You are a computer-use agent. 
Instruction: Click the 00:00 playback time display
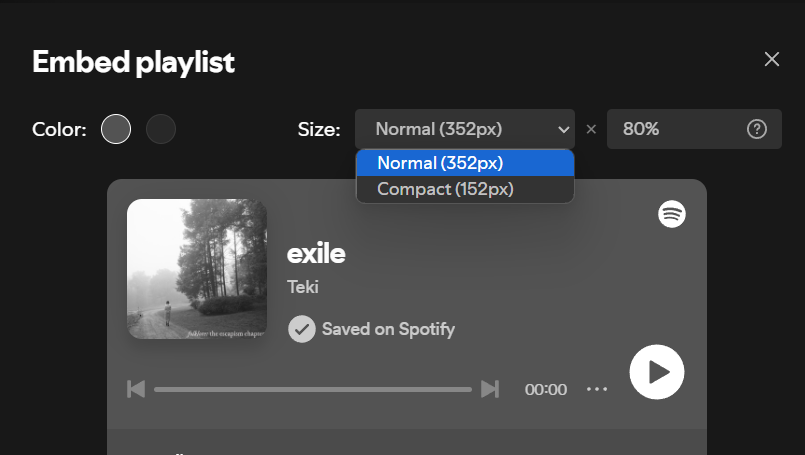tap(546, 389)
